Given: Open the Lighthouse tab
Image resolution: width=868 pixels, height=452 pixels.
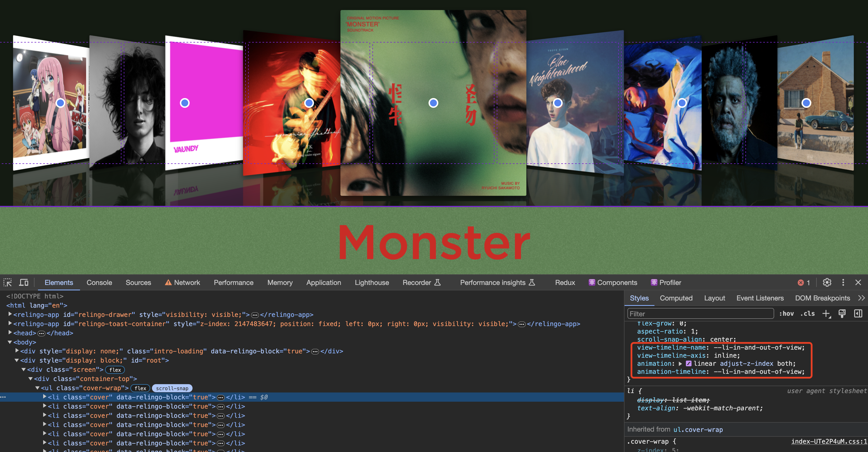Looking at the screenshot, I should (x=372, y=282).
